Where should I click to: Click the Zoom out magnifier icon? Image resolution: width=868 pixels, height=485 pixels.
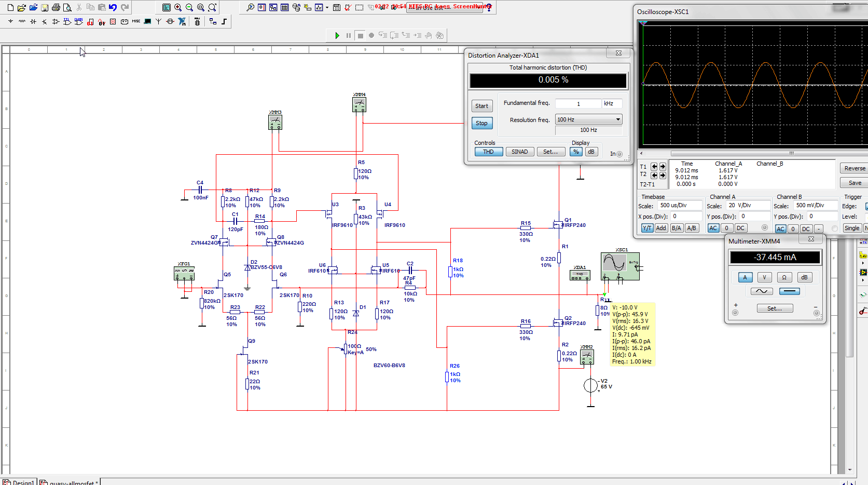point(189,8)
